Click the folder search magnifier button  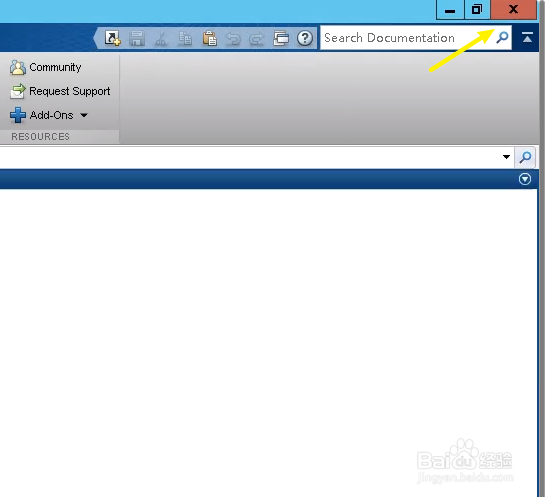point(525,157)
